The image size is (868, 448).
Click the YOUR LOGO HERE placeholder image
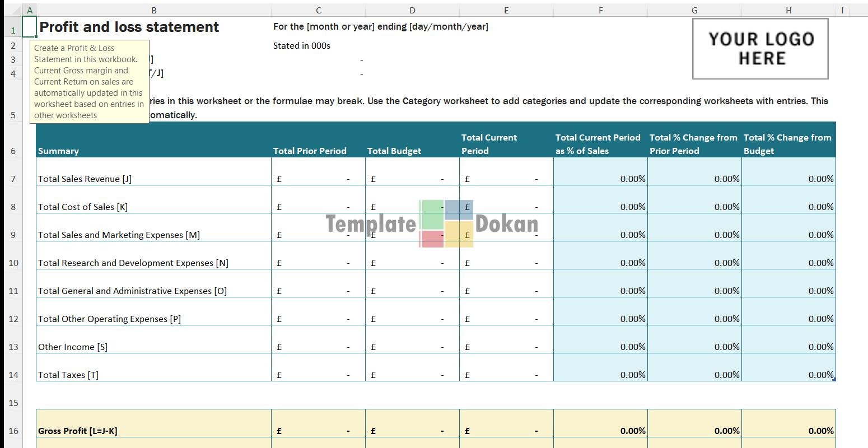click(760, 49)
